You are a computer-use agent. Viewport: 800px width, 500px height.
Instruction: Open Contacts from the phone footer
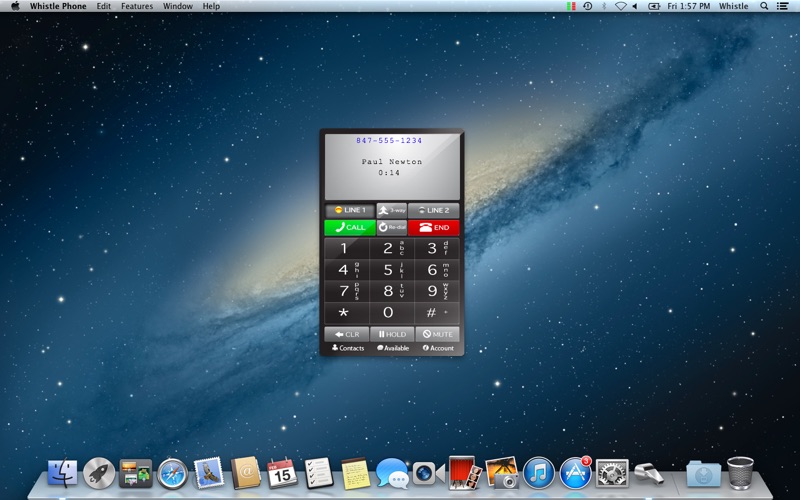click(348, 348)
